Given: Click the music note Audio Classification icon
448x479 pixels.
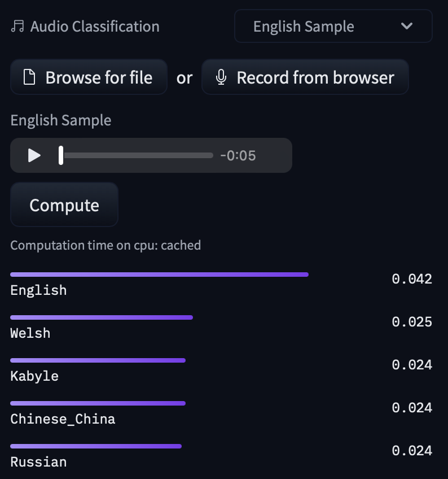Looking at the screenshot, I should pos(17,27).
